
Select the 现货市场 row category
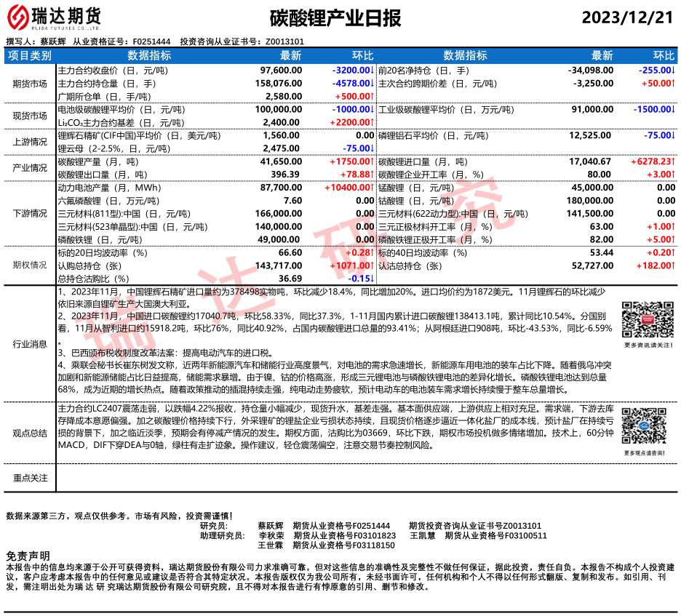(x=30, y=116)
